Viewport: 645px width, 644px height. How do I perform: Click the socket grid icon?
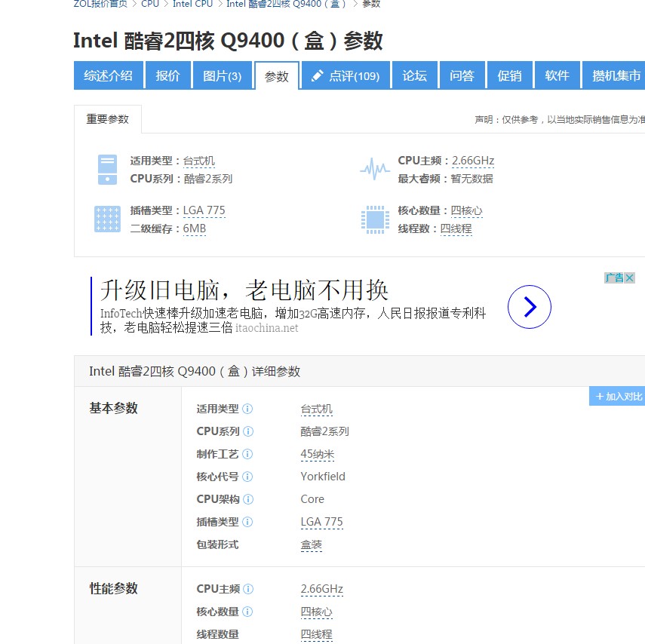[x=107, y=219]
